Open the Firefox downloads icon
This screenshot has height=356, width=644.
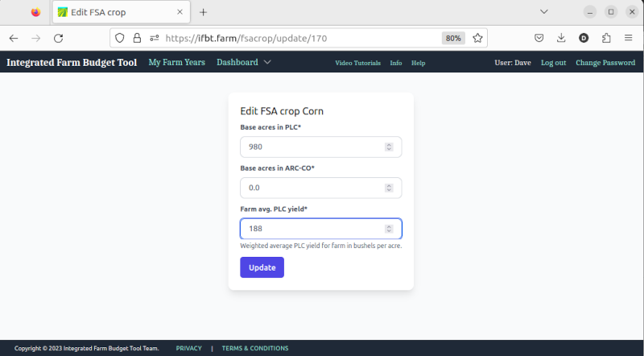[561, 38]
